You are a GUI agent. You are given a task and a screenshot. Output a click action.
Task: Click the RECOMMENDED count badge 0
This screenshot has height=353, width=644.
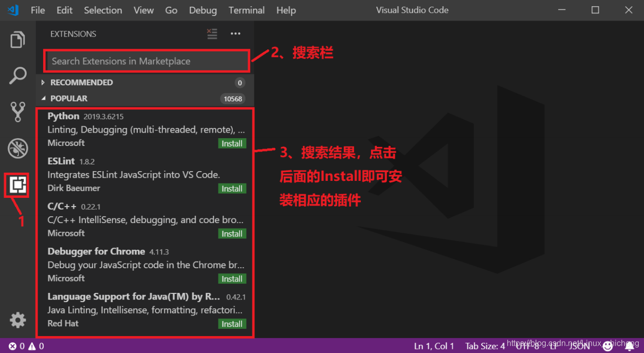(240, 83)
